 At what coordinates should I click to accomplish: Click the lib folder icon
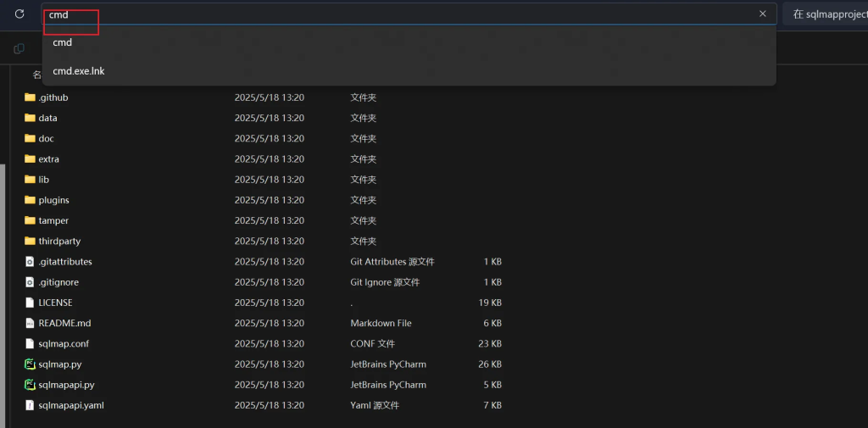coord(30,180)
